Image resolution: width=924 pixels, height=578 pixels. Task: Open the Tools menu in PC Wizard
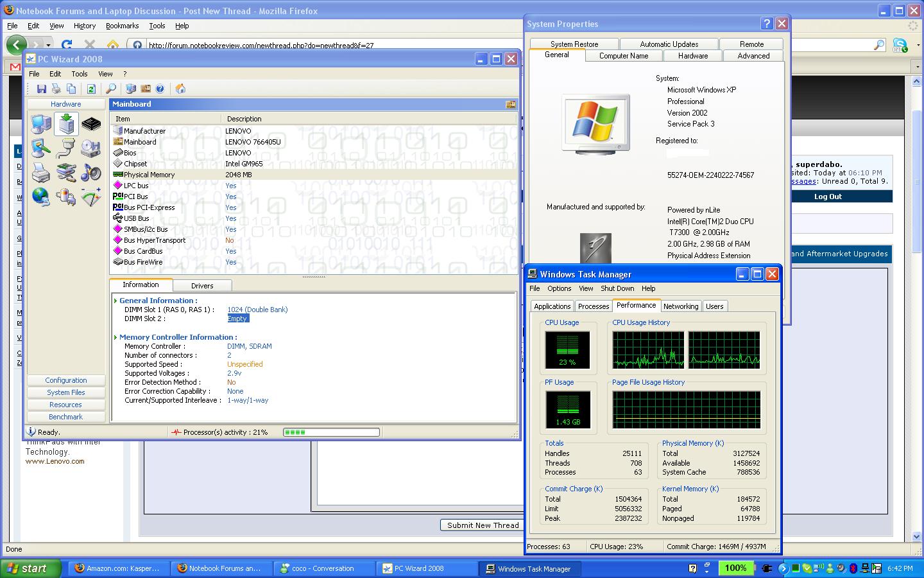(80, 74)
